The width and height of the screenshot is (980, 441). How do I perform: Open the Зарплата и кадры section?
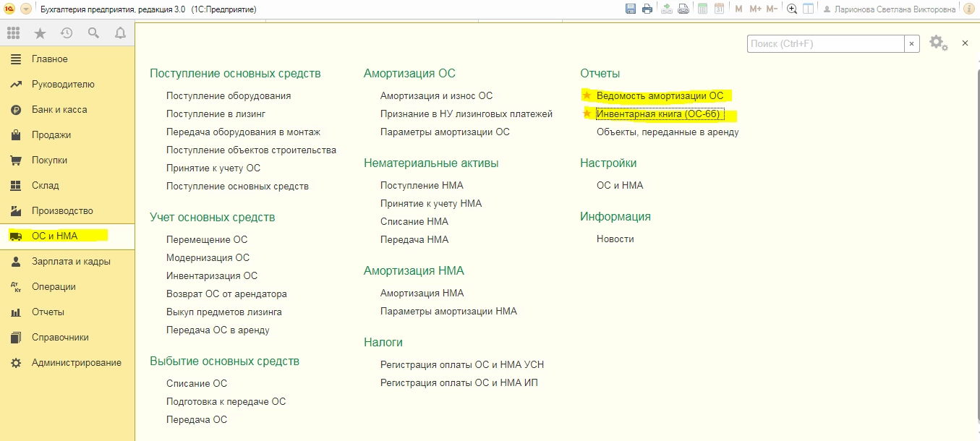[x=67, y=261]
